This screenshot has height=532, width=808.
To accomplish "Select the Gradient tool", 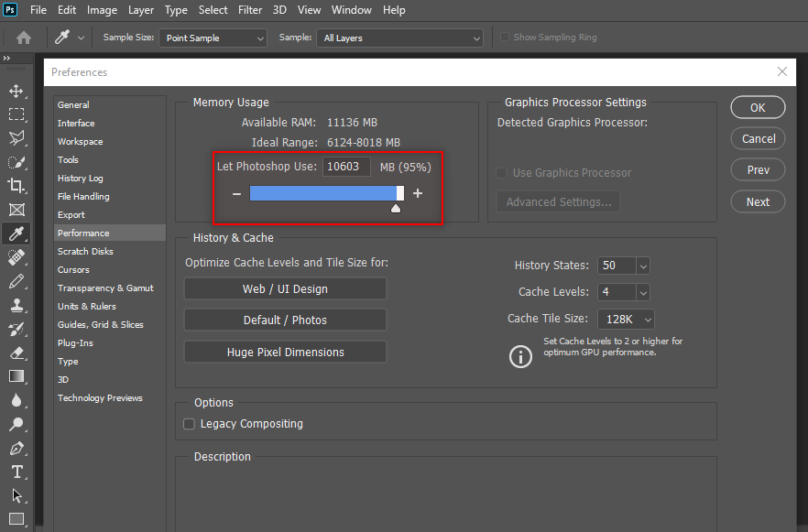I will click(x=16, y=376).
